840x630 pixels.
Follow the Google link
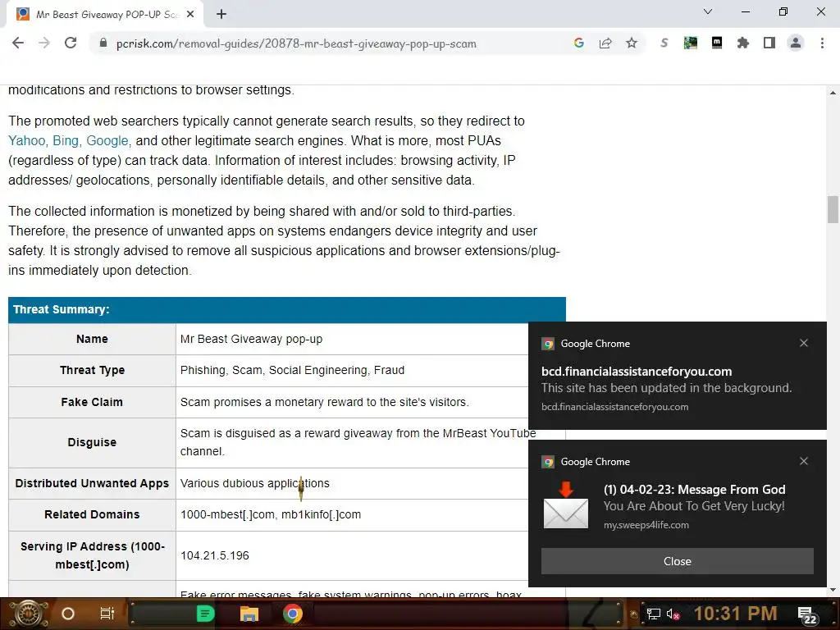pyautogui.click(x=107, y=141)
